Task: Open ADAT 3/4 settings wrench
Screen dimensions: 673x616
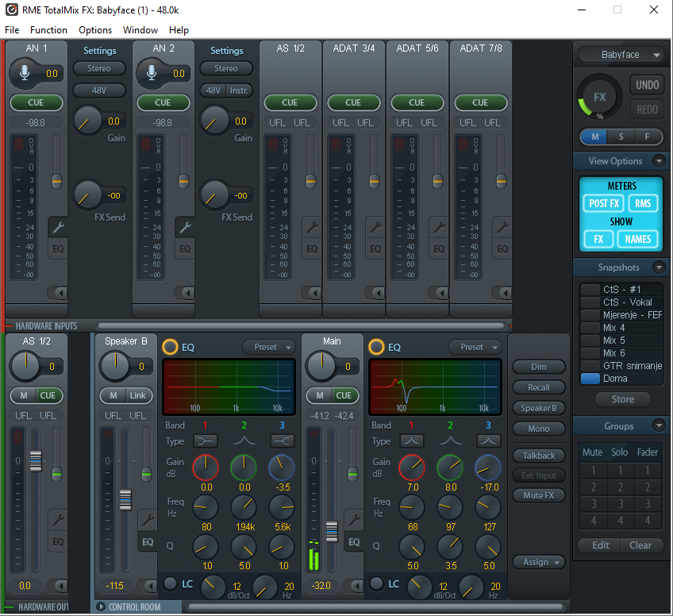Action: [x=375, y=227]
